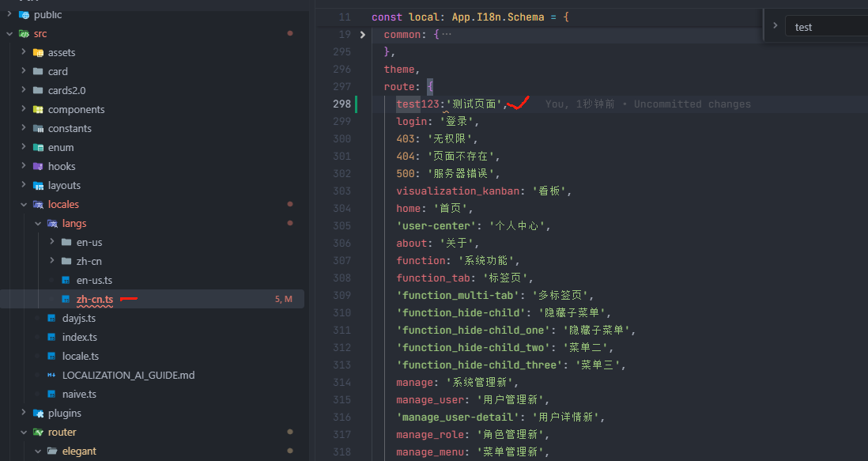Toggle replace chevron in find widget
The width and height of the screenshot is (868, 461).
click(776, 26)
